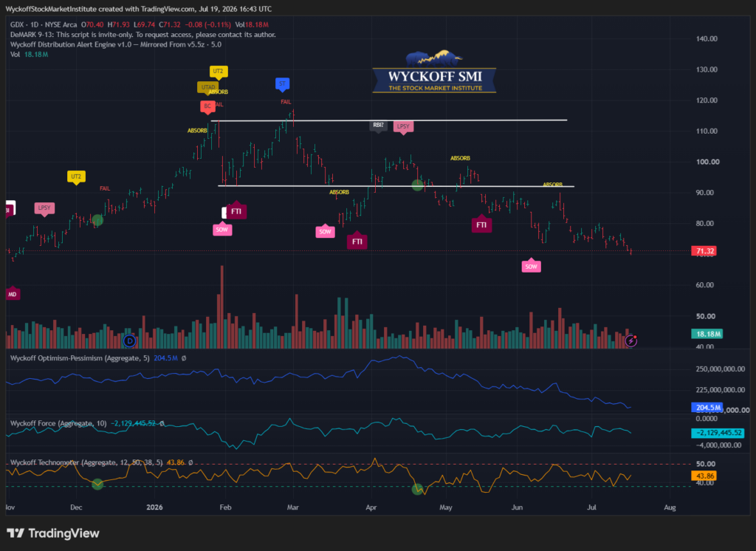The height and width of the screenshot is (551, 756).
Task: Click the Aug label on time axis
Action: pyautogui.click(x=669, y=507)
